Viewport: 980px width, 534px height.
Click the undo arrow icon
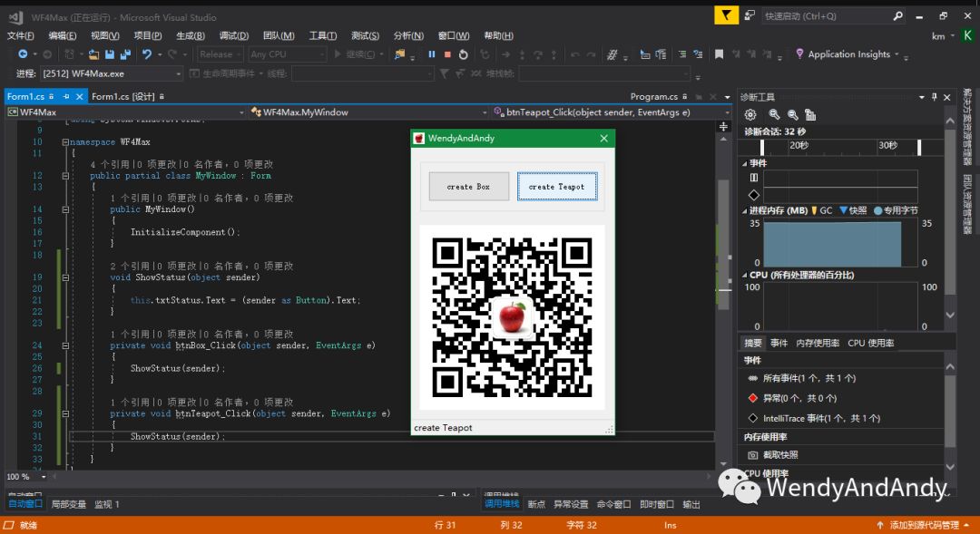click(x=147, y=54)
